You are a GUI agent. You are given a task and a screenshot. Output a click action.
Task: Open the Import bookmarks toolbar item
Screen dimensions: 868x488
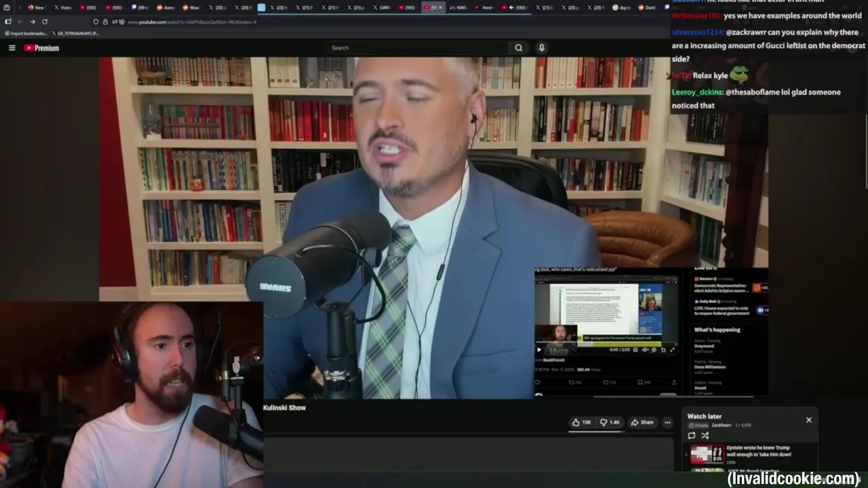click(25, 33)
